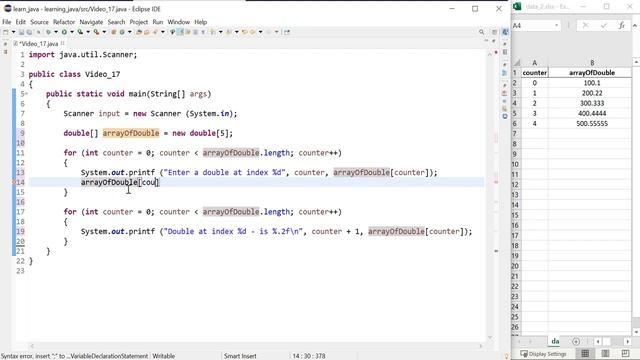
Task: Click the Save icon in Eclipse toolbar
Action: [21, 32]
